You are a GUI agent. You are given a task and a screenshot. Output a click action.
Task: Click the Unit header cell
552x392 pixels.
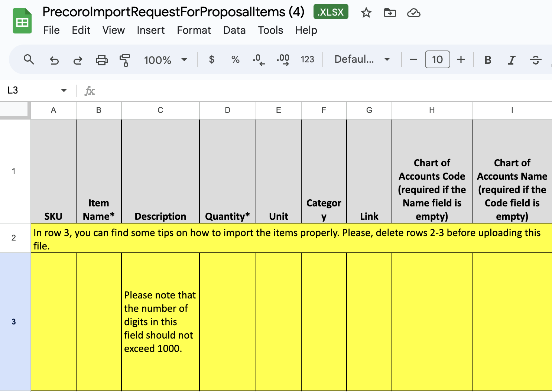pyautogui.click(x=279, y=171)
